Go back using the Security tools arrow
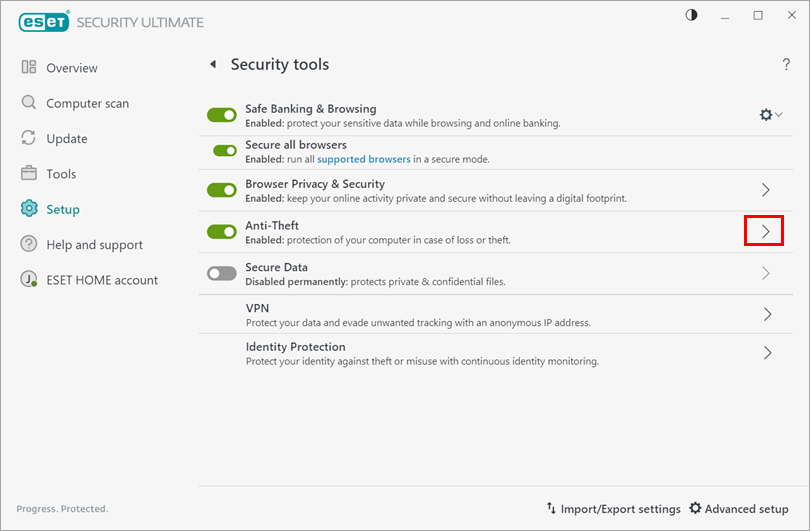This screenshot has width=810, height=531. click(213, 65)
